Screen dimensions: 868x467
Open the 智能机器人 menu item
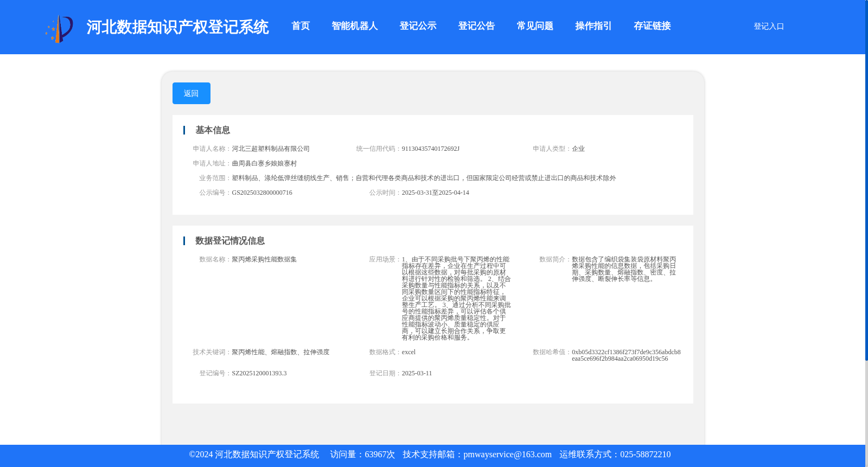[355, 26]
